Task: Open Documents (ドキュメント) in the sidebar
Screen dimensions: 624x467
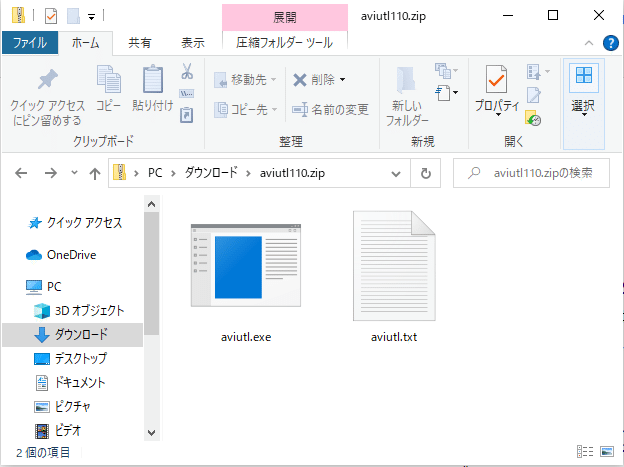Action: [x=70, y=383]
